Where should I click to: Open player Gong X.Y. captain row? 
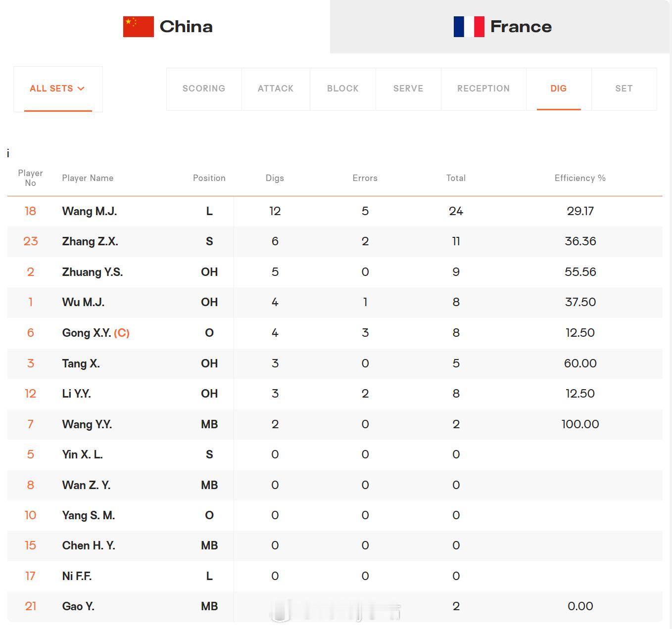point(335,333)
